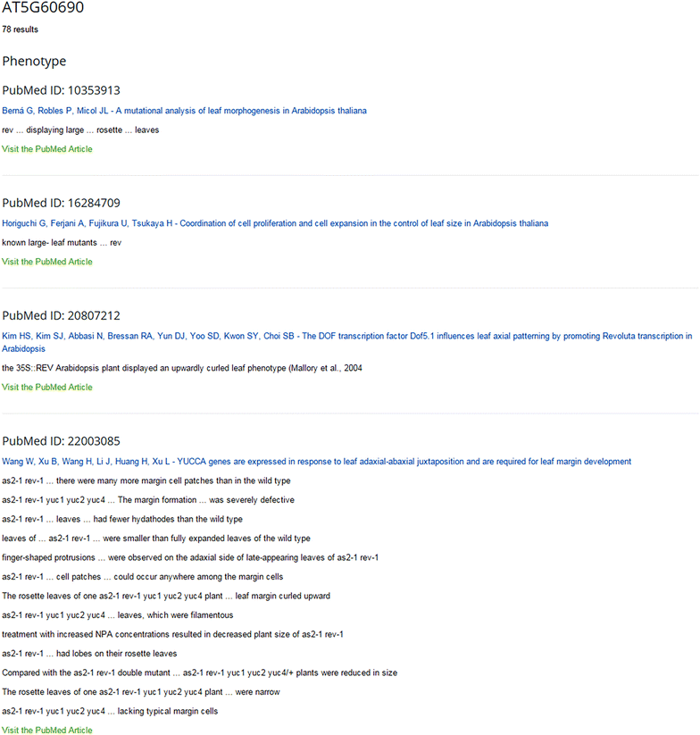
Task: Open Horiguchi G cell proliferation article link
Action: pyautogui.click(x=275, y=223)
